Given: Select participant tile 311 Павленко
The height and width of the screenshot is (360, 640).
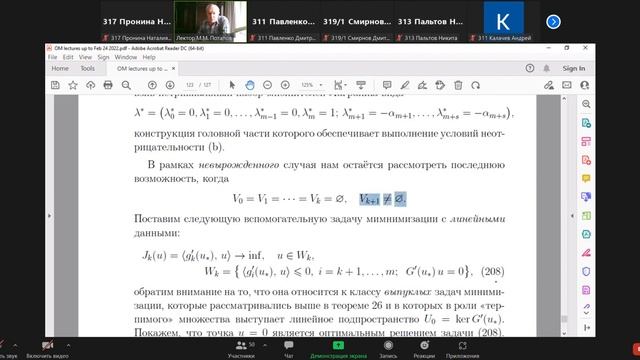Looking at the screenshot, I should [x=284, y=21].
